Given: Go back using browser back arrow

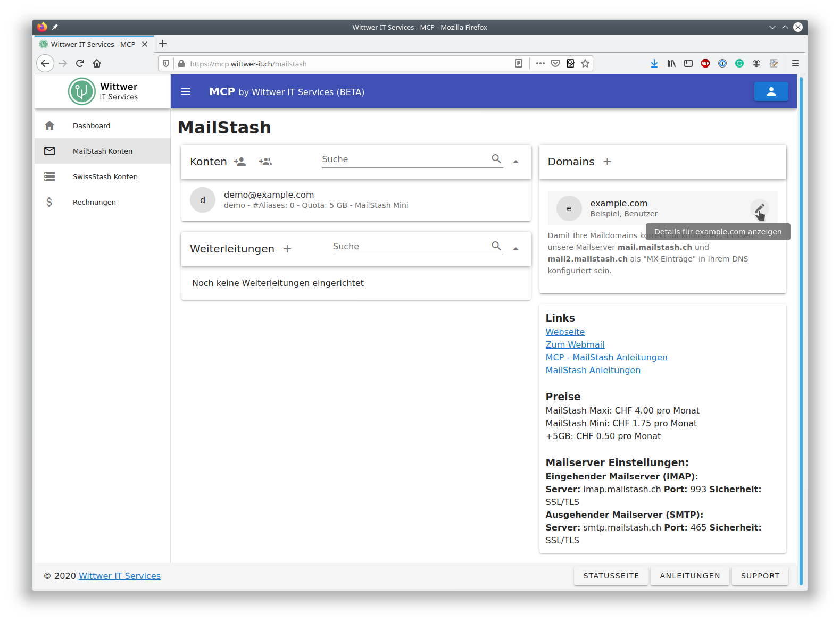Looking at the screenshot, I should pos(45,63).
